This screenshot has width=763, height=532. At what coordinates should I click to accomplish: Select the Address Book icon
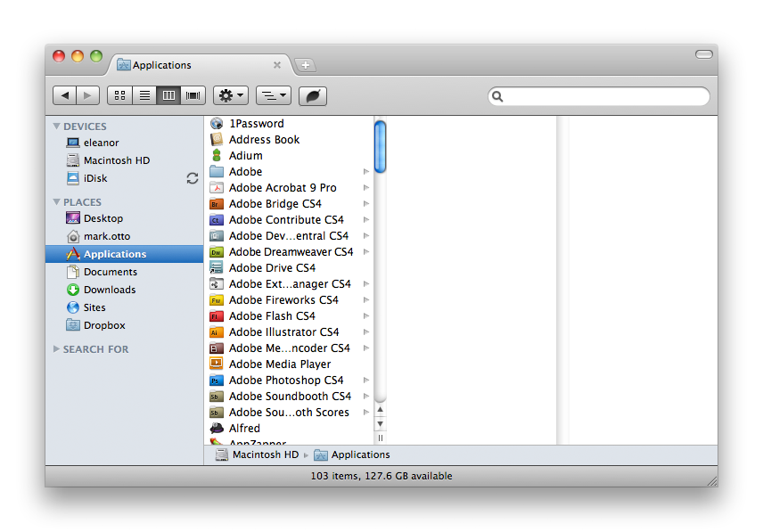pos(217,140)
